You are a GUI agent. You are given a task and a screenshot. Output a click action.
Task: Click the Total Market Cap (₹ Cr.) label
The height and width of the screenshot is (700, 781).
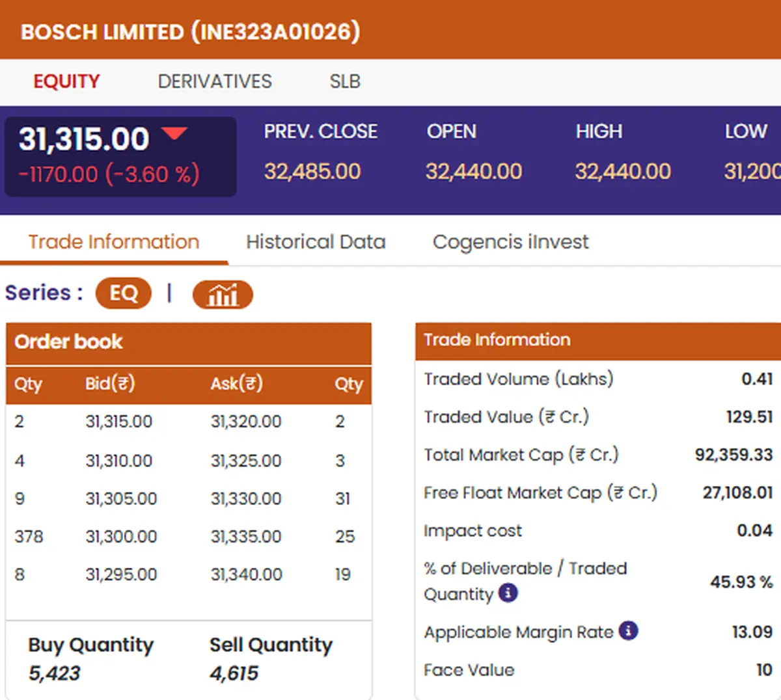(x=521, y=454)
